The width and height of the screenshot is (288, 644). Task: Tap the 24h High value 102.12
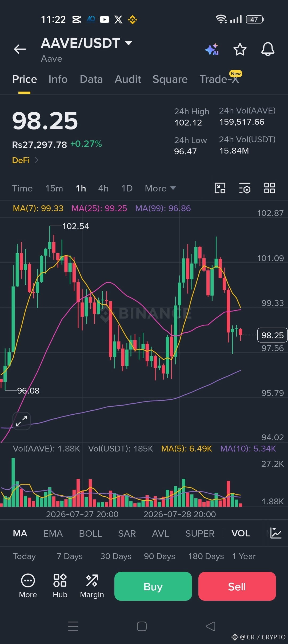pos(188,123)
